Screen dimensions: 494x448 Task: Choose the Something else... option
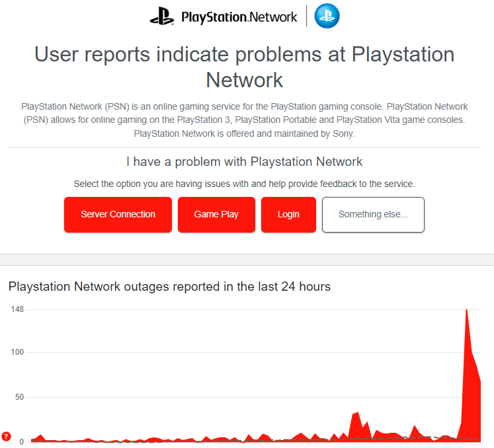[x=373, y=214]
